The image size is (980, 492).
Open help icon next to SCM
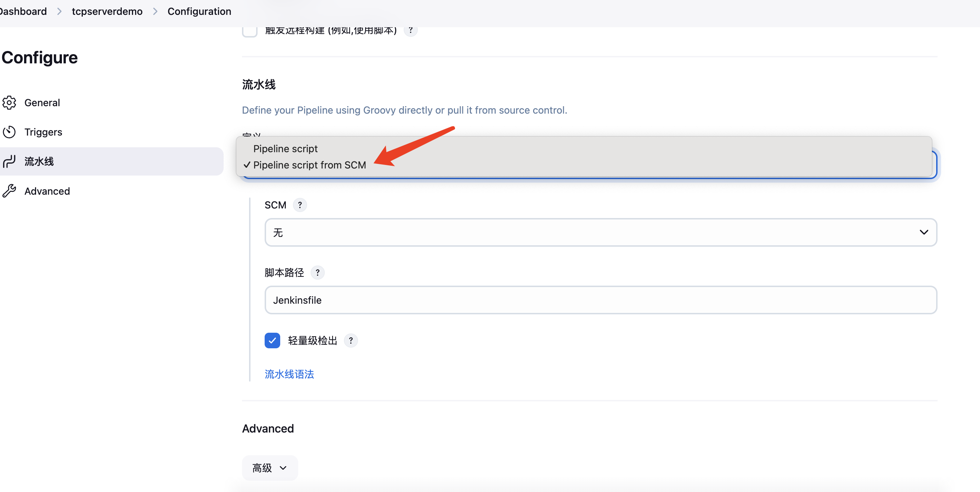click(x=300, y=205)
